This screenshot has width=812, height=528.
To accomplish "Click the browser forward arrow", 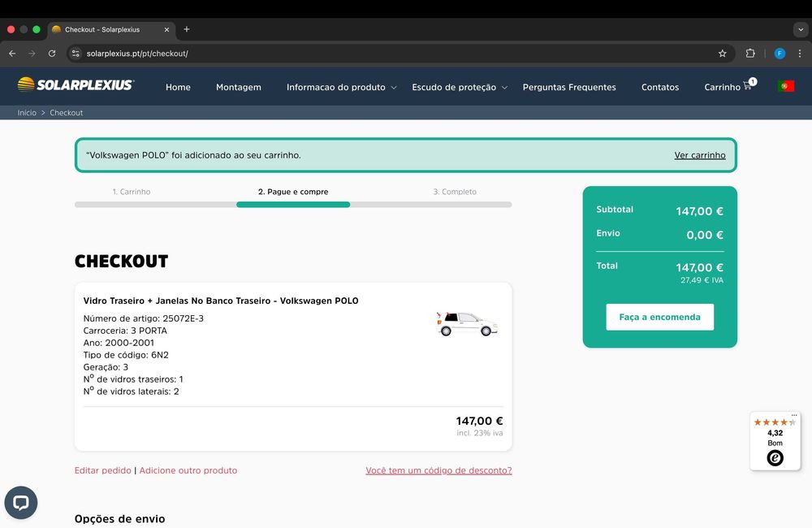I will tap(32, 54).
